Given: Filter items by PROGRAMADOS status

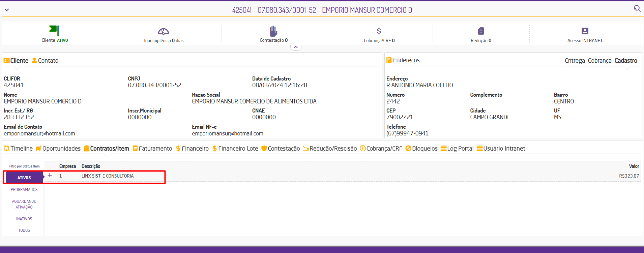Looking at the screenshot, I should click(24, 190).
